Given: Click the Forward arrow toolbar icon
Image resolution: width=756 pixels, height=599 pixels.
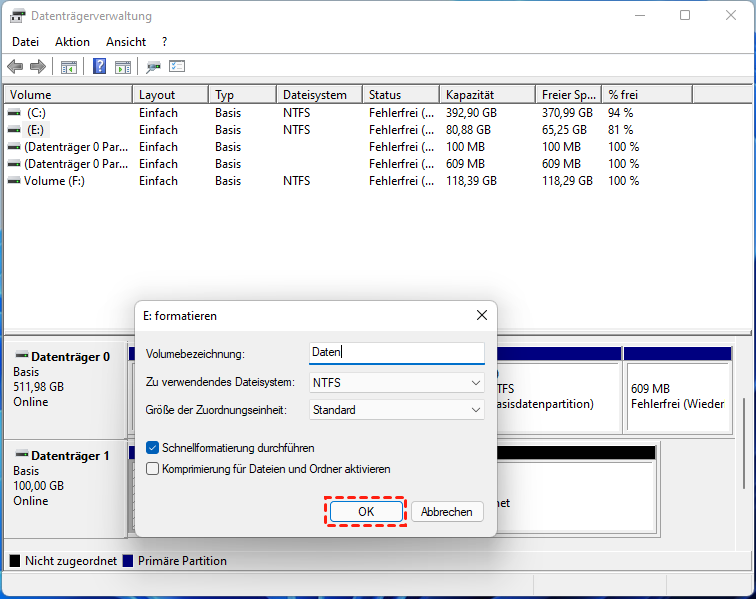Looking at the screenshot, I should click(38, 67).
